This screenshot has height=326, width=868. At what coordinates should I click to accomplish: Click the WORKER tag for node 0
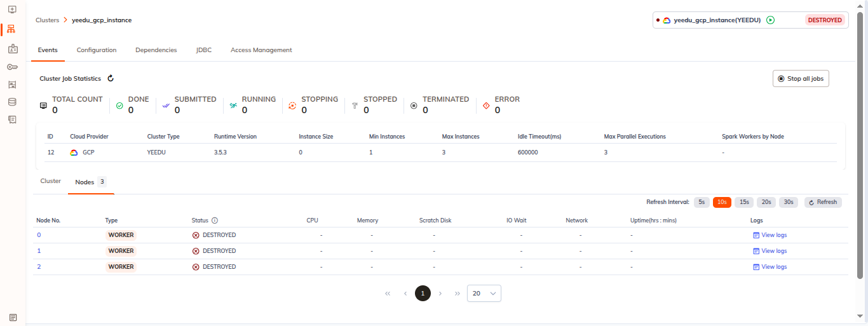click(x=121, y=235)
